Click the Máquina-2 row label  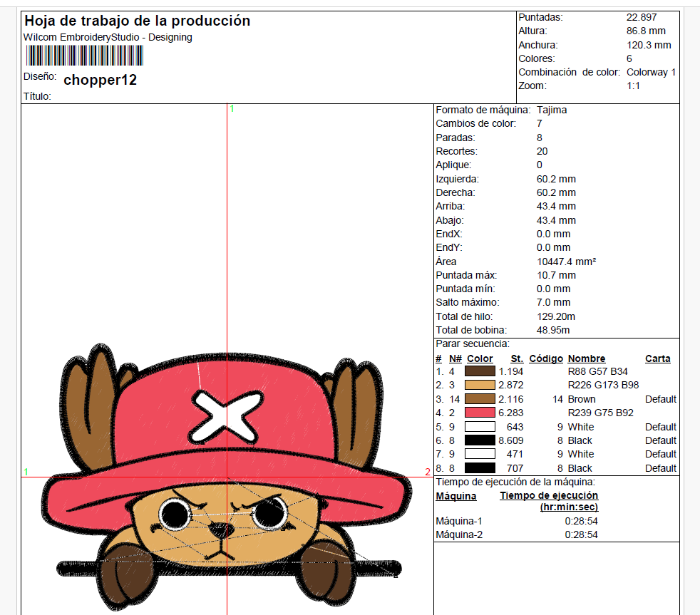point(459,534)
